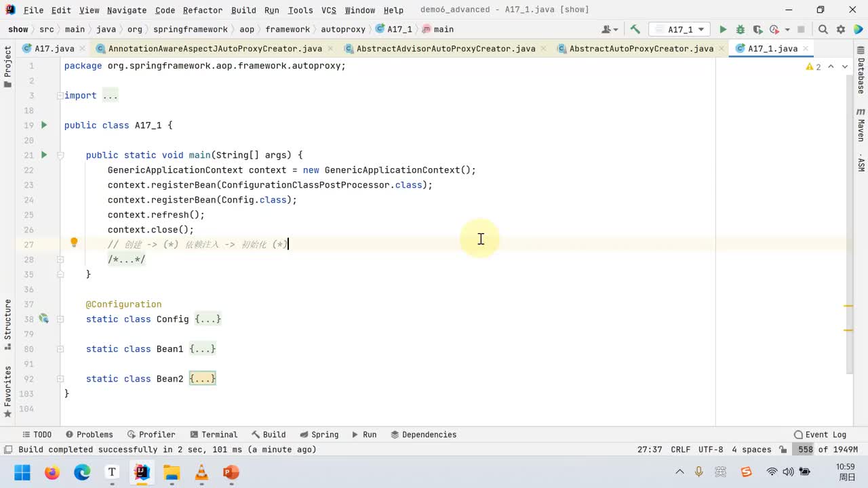Toggle the Terminal tool window

pos(214,434)
